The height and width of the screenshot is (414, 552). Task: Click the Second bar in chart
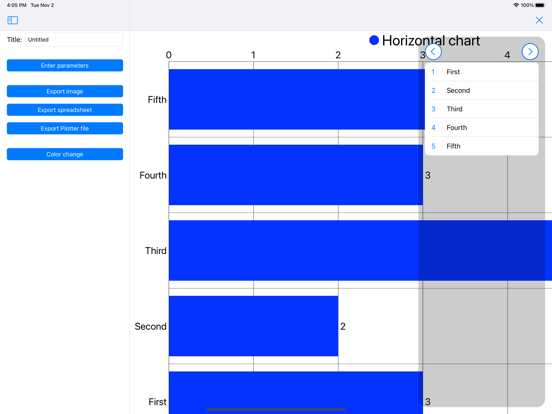coord(253,326)
